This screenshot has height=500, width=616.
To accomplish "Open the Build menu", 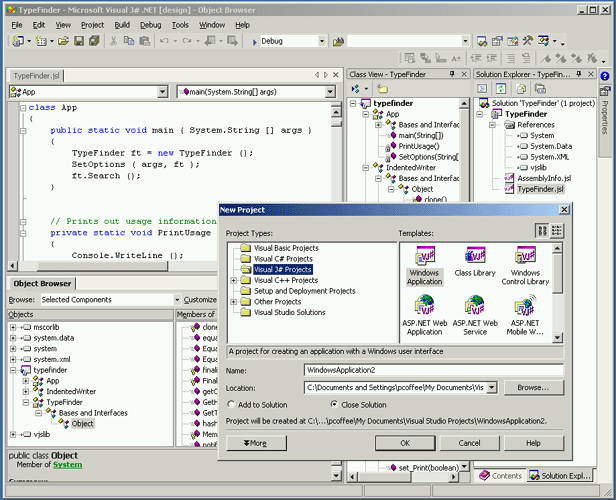I will [122, 25].
